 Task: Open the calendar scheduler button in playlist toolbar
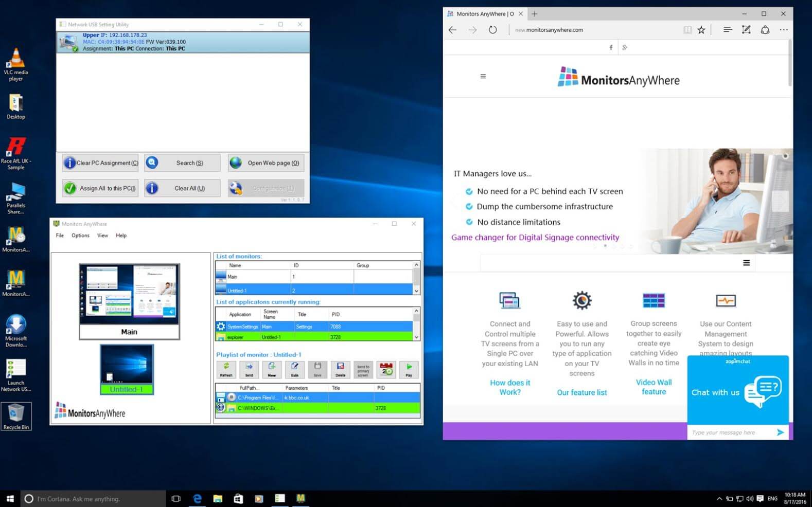(386, 369)
